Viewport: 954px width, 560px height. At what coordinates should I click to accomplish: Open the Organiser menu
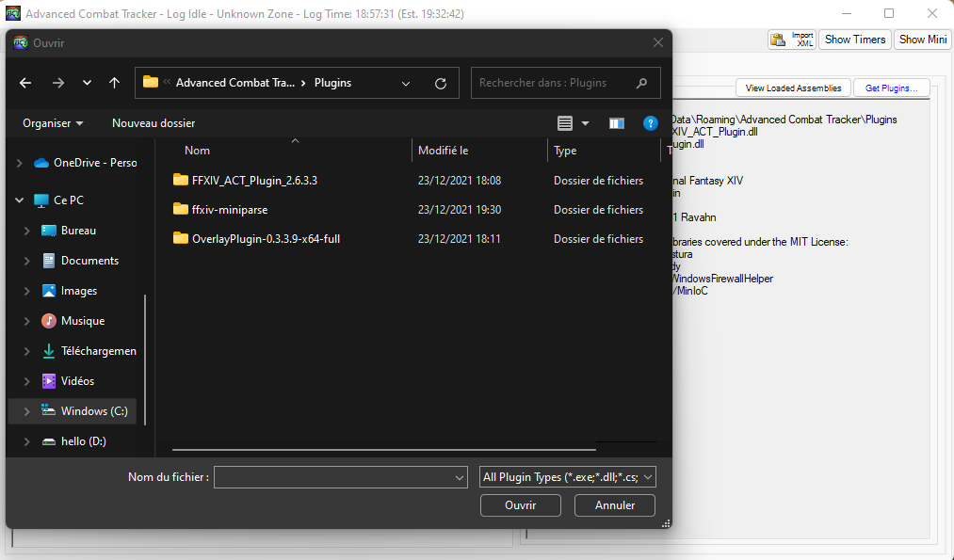tap(53, 122)
